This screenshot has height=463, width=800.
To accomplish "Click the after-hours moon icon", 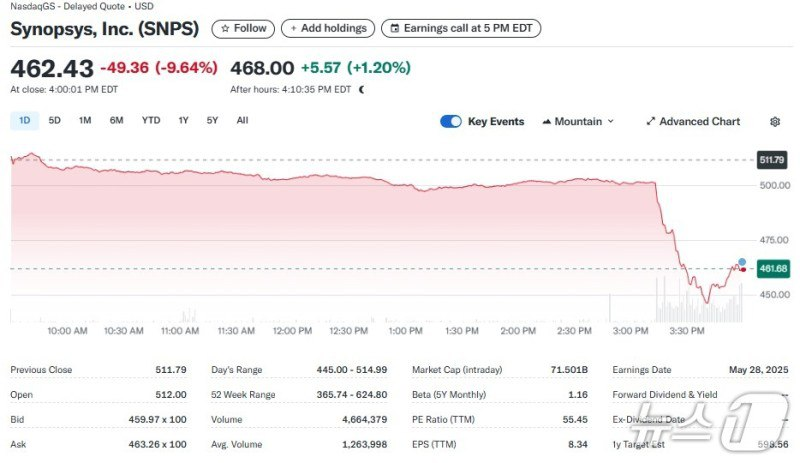I will point(362,90).
